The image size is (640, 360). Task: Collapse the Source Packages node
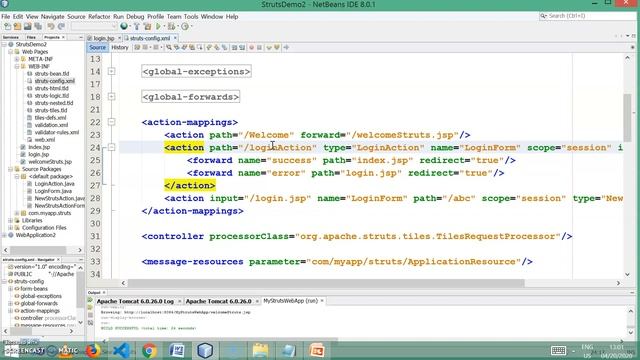(x=11, y=169)
